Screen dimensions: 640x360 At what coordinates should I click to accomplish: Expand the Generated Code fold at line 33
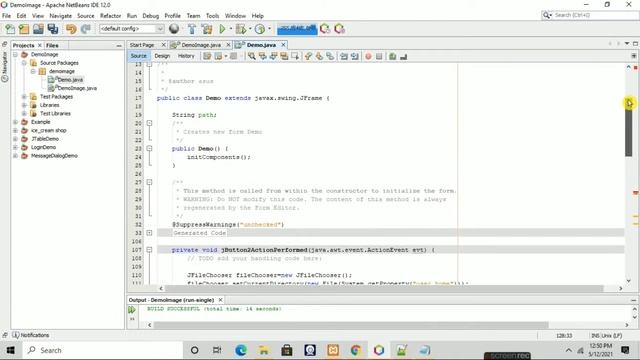point(149,233)
